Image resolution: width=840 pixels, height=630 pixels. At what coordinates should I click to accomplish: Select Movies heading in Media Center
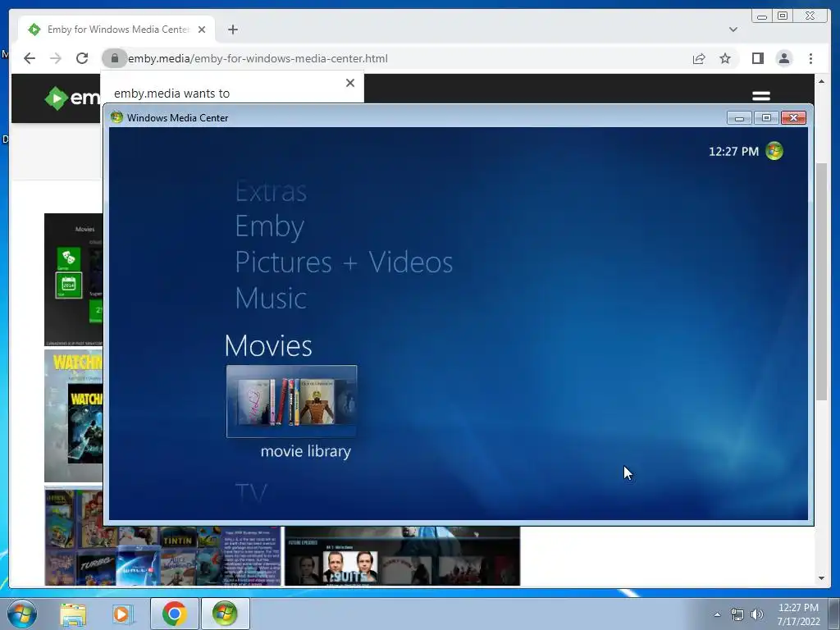pyautogui.click(x=268, y=345)
